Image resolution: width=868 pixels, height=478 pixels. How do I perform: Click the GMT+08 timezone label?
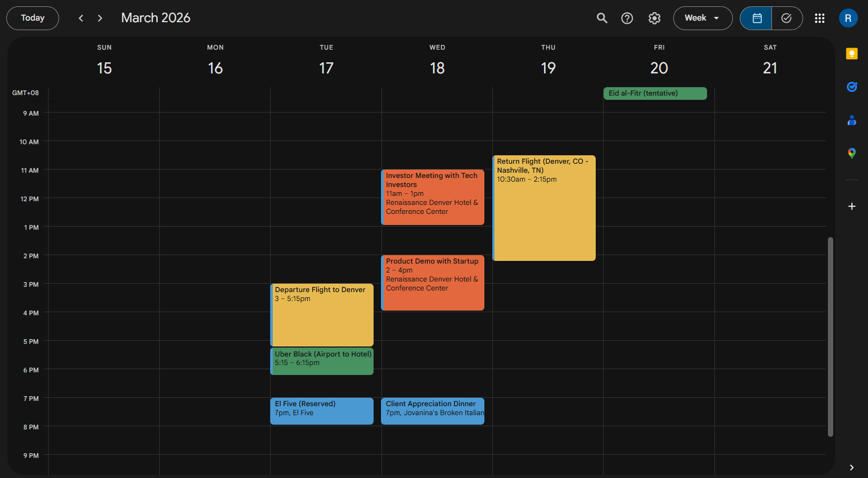(25, 93)
